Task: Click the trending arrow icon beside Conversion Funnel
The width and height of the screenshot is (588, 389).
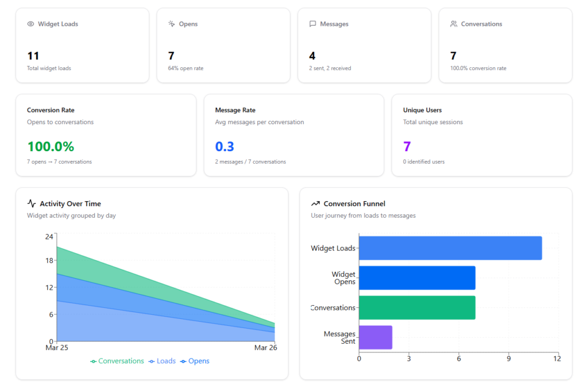Action: pyautogui.click(x=315, y=203)
